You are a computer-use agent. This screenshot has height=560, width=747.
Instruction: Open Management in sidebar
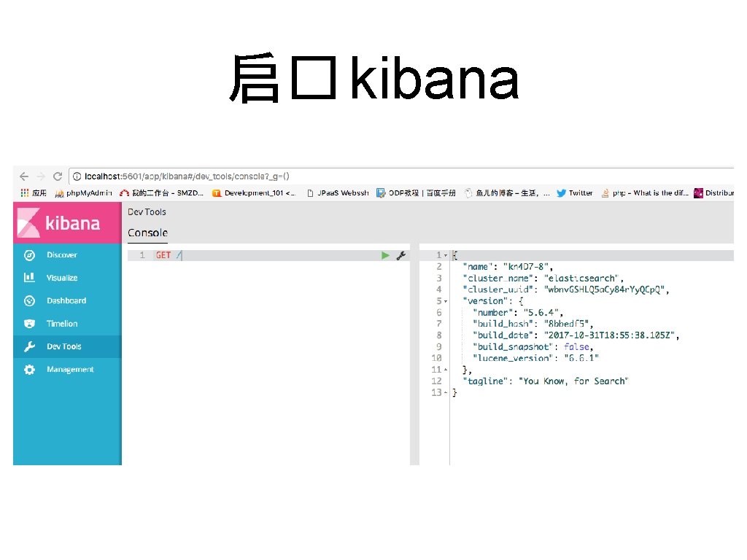coord(67,370)
